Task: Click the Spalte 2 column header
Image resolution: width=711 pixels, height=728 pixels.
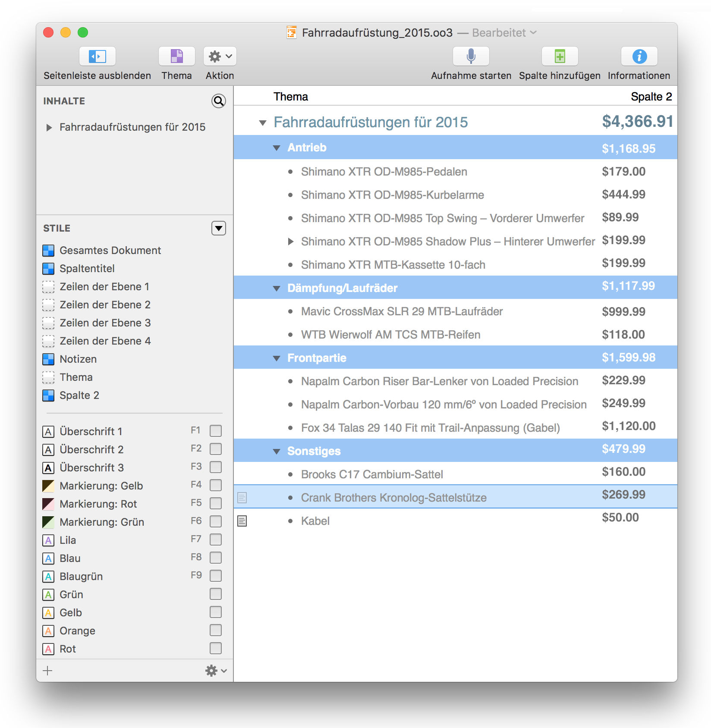Action: tap(651, 97)
